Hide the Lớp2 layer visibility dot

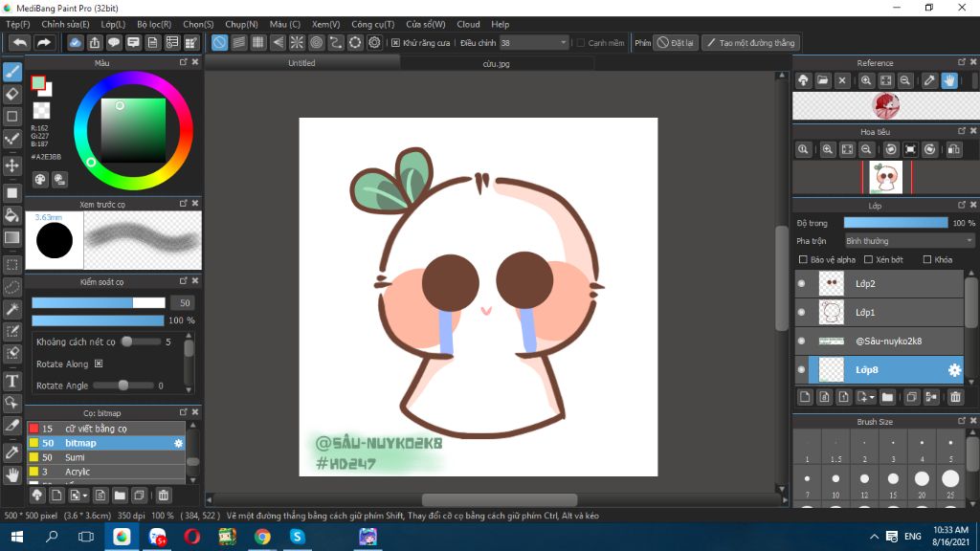(802, 284)
